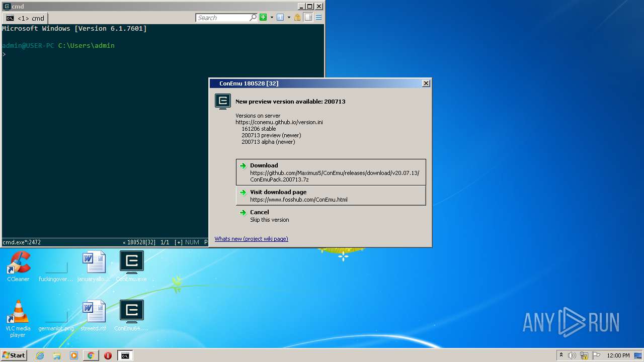Click '200713 preview (newer)' version line
Image resolution: width=644 pixels, height=362 pixels.
(x=271, y=135)
